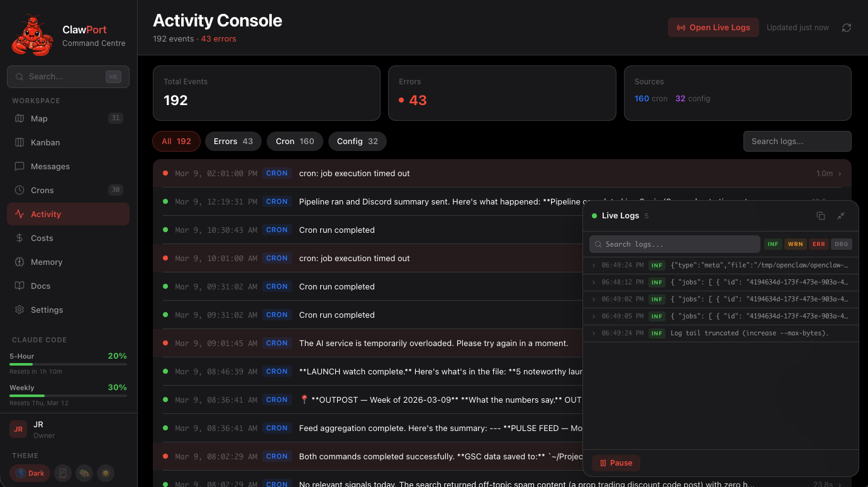Pick the window-frame theme icon
This screenshot has width=868, height=487.
[x=62, y=473]
